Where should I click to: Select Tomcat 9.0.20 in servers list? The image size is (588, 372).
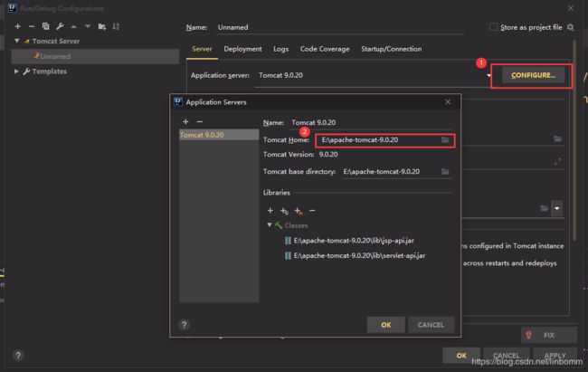click(x=219, y=135)
